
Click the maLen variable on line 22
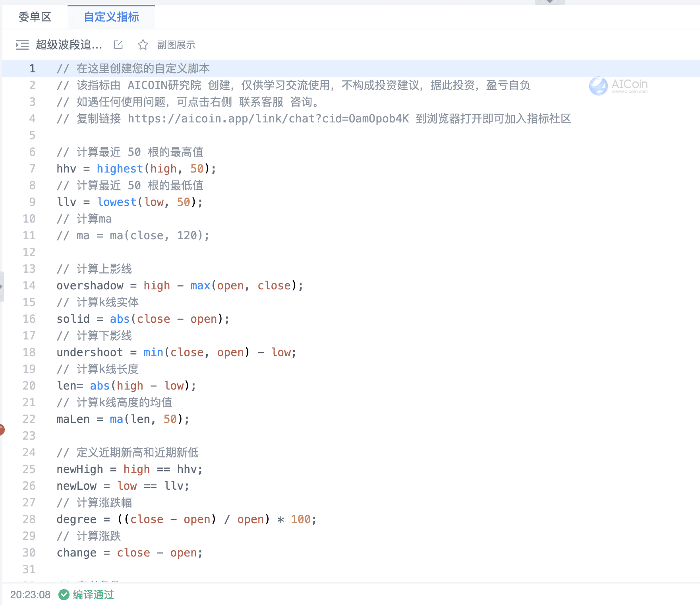coord(73,419)
